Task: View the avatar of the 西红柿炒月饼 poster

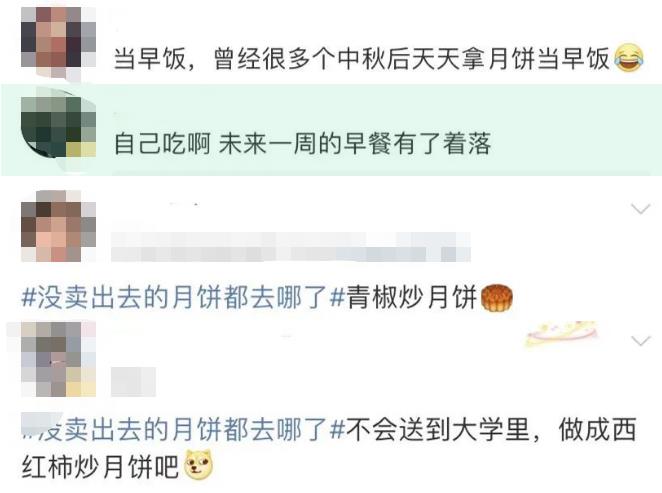Action: tap(58, 360)
